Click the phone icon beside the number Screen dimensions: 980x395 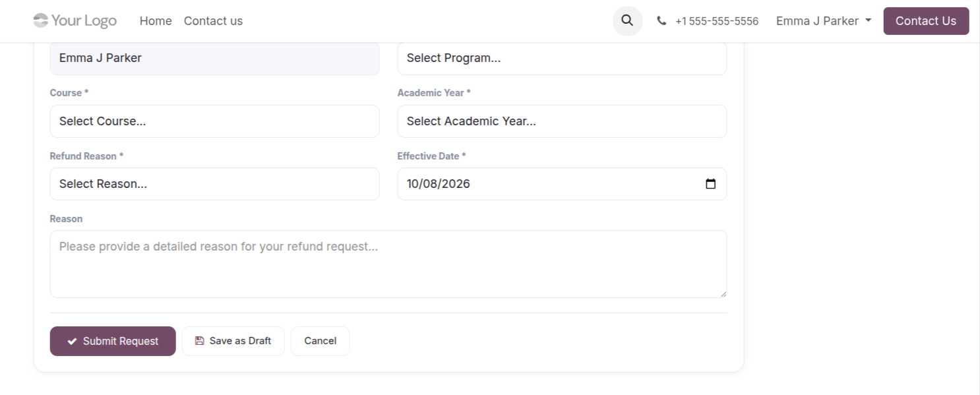point(661,21)
